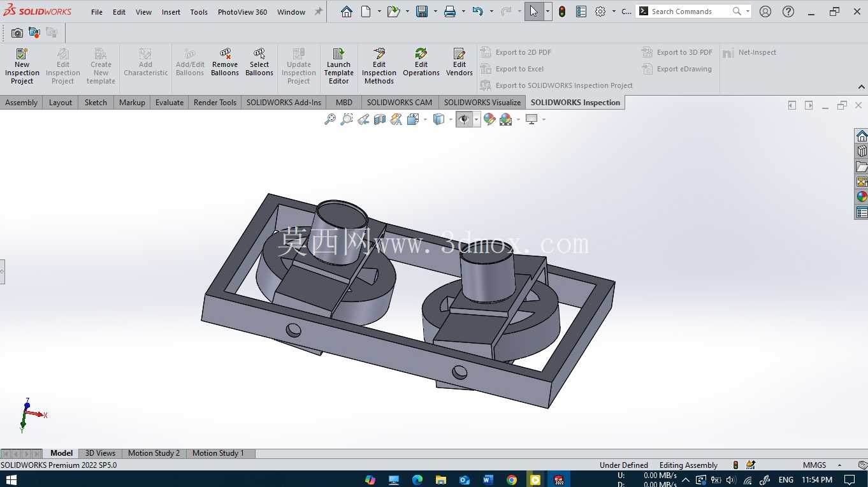Open the Select tool dropdown arrow

click(x=547, y=11)
